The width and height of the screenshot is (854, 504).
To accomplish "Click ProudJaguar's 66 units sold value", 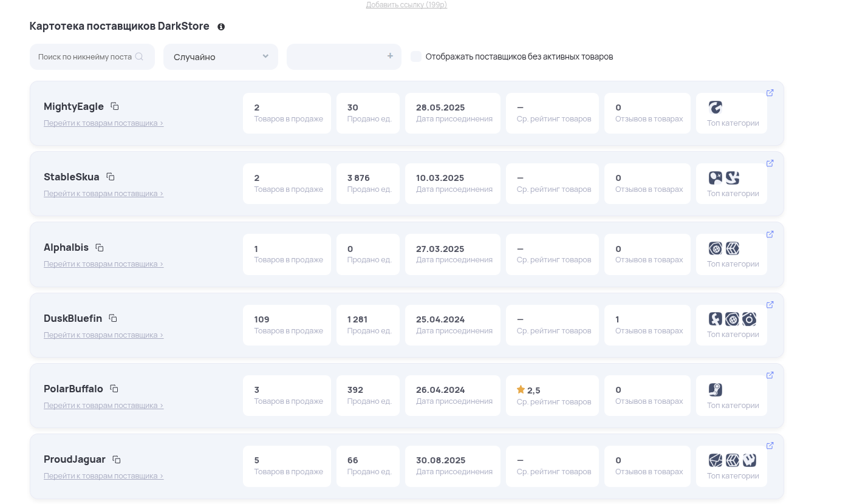I will pos(353,460).
